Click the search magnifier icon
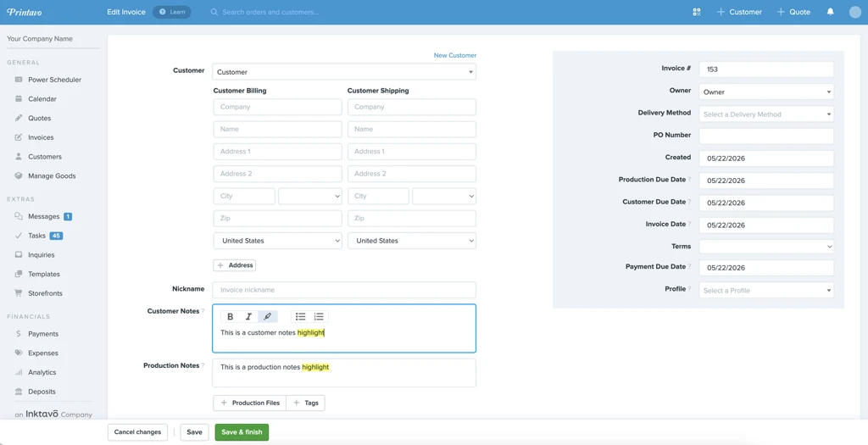Screen dimensions: 868x445 [x=214, y=12]
